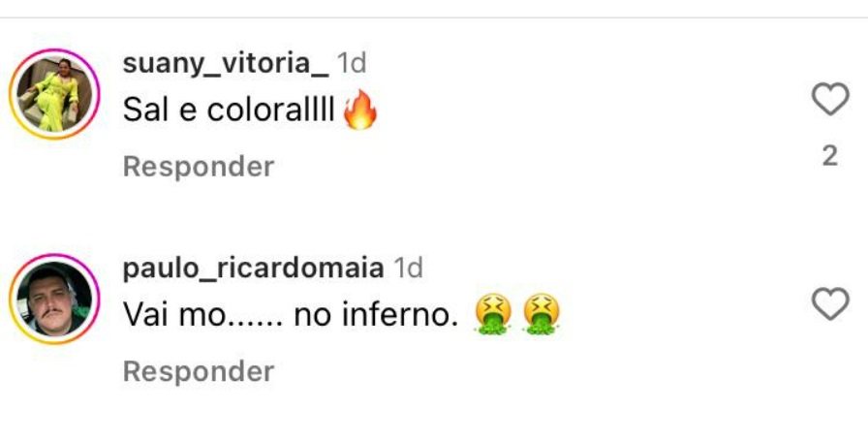Click the second vomiting face emoji

(542, 314)
